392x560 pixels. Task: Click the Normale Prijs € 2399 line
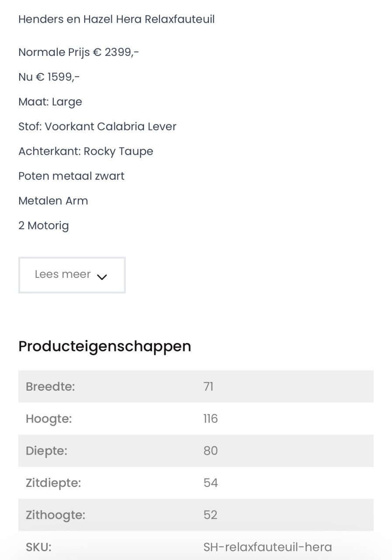click(79, 52)
